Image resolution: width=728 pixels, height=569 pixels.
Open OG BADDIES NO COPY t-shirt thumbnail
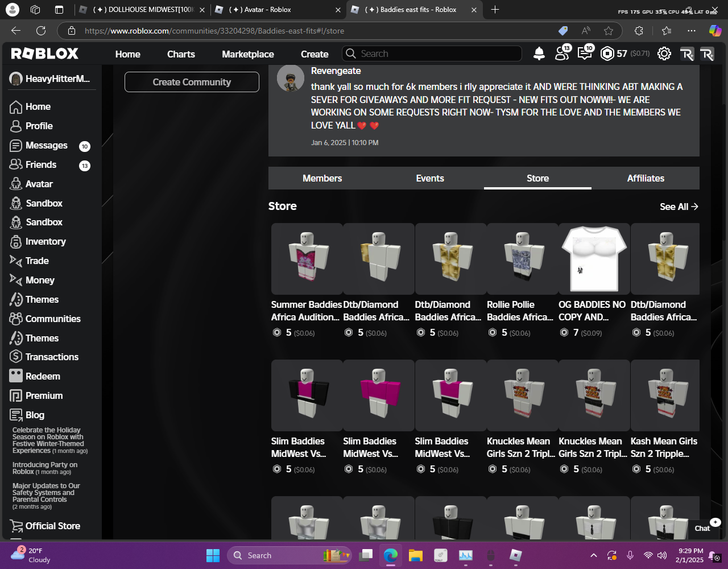594,259
